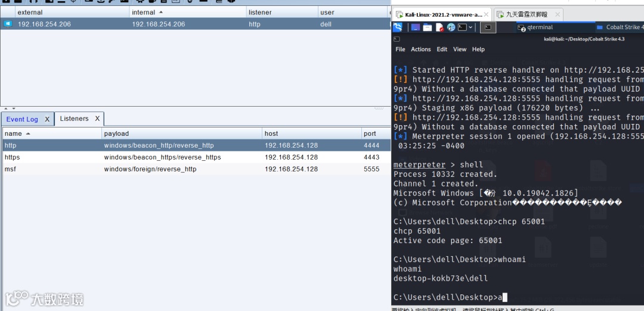Click payload windows/beacon_https/reverse_https
Viewport: 644px width, 311px height.
pyautogui.click(x=162, y=157)
